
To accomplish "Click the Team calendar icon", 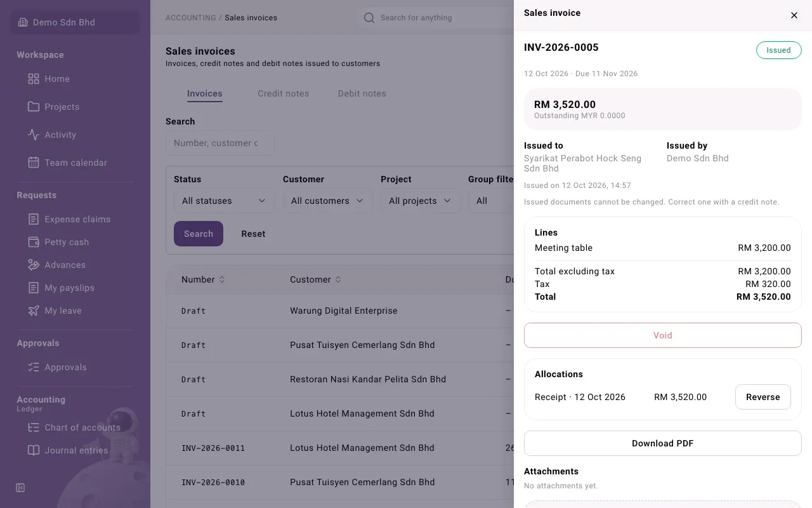I will [34, 163].
